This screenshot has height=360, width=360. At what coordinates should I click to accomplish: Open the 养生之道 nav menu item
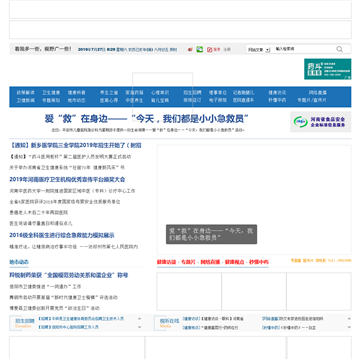pyautogui.click(x=109, y=93)
